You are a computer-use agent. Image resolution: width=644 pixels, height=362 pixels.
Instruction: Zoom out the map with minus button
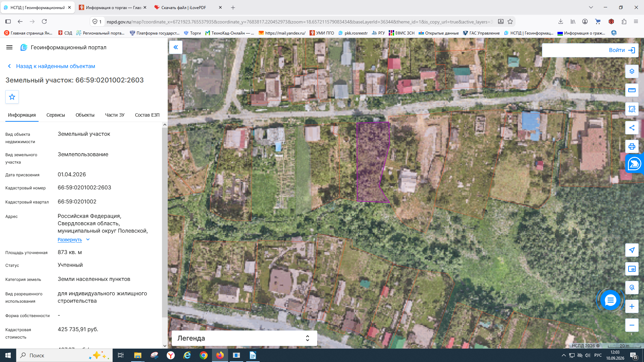(x=632, y=325)
